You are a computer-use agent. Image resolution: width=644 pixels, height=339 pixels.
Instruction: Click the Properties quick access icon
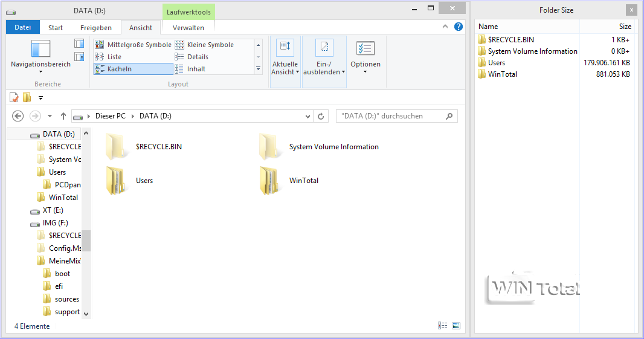[x=14, y=97]
